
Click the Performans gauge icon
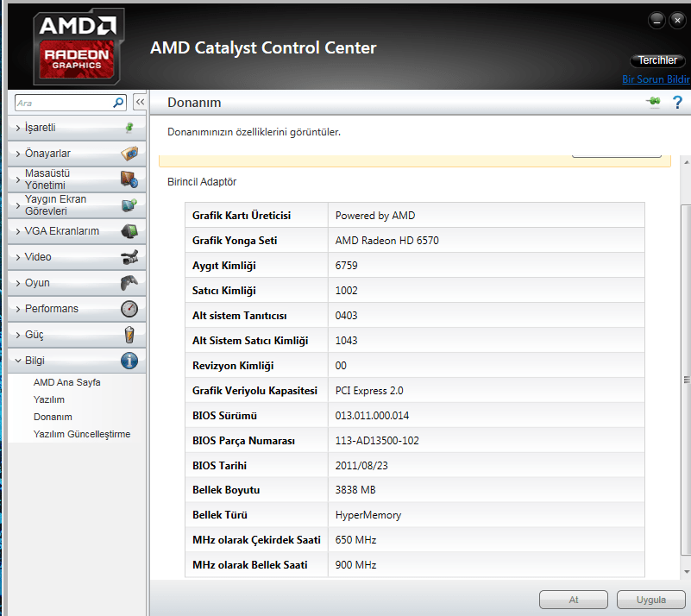129,309
